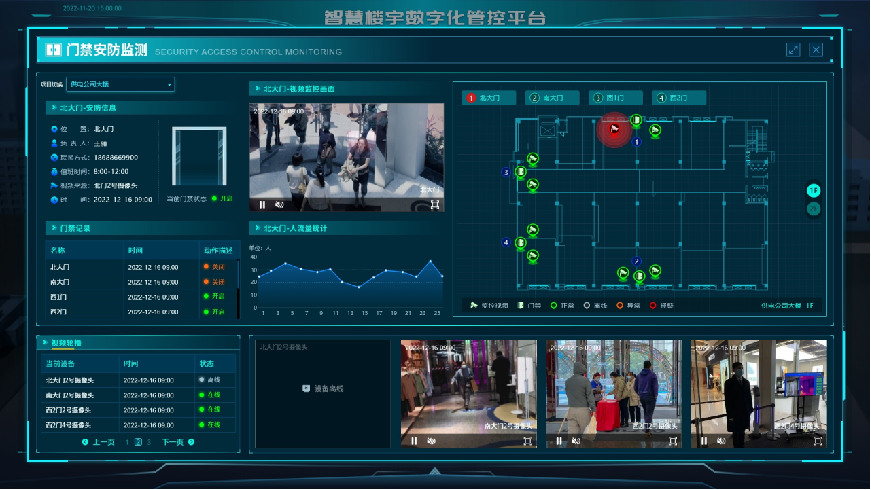This screenshot has height=490, width=871.
Task: Select the fourth gate tab above floor plan
Action: point(679,98)
